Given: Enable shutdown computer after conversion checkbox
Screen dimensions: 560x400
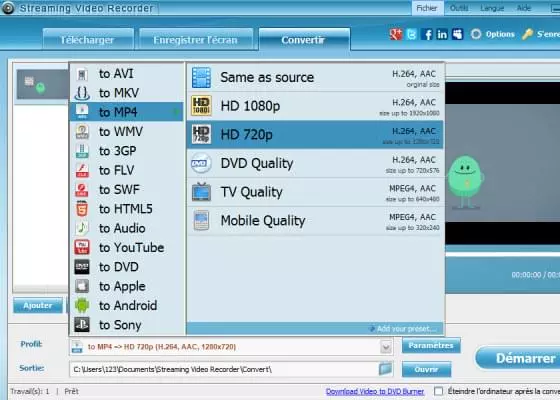Looking at the screenshot, I should point(438,391).
